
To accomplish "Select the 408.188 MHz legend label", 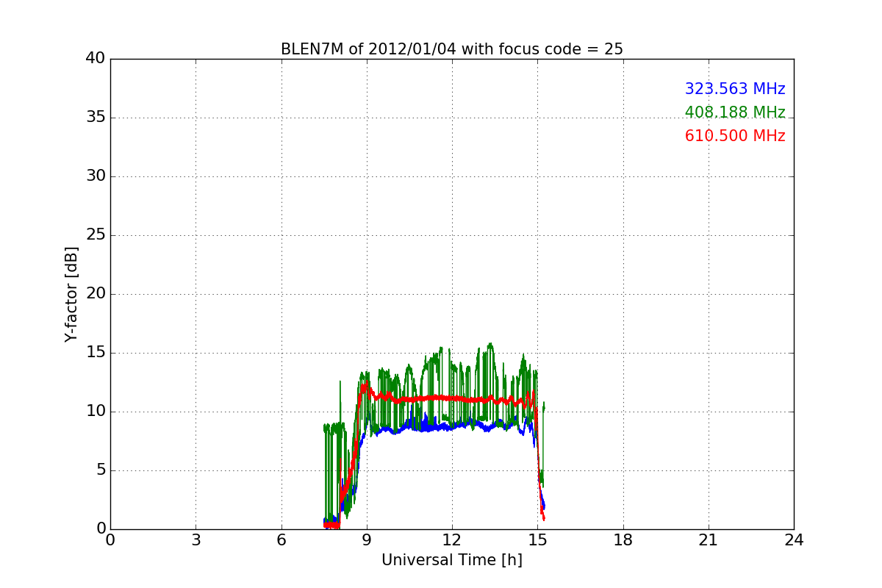I will 735,112.
